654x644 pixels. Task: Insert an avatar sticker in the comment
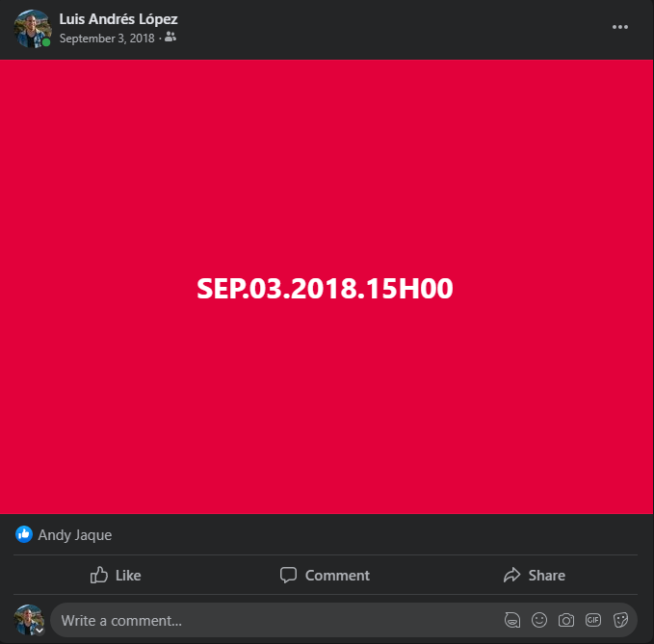pos(512,620)
